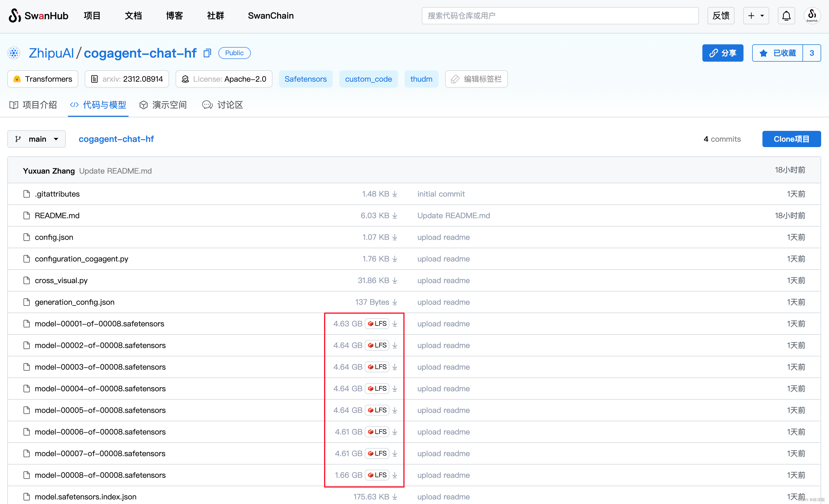This screenshot has height=504, width=829.
Task: Open the ZhipuAI organization link
Action: point(51,53)
